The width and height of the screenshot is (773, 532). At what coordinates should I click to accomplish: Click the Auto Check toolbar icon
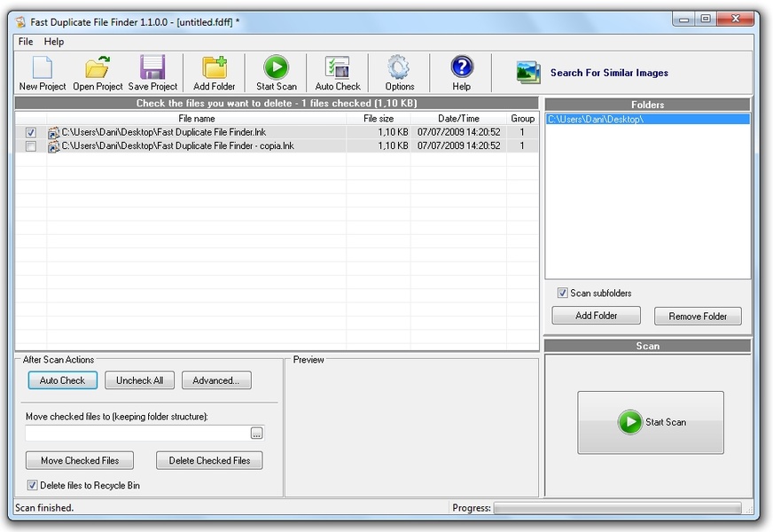pos(338,68)
